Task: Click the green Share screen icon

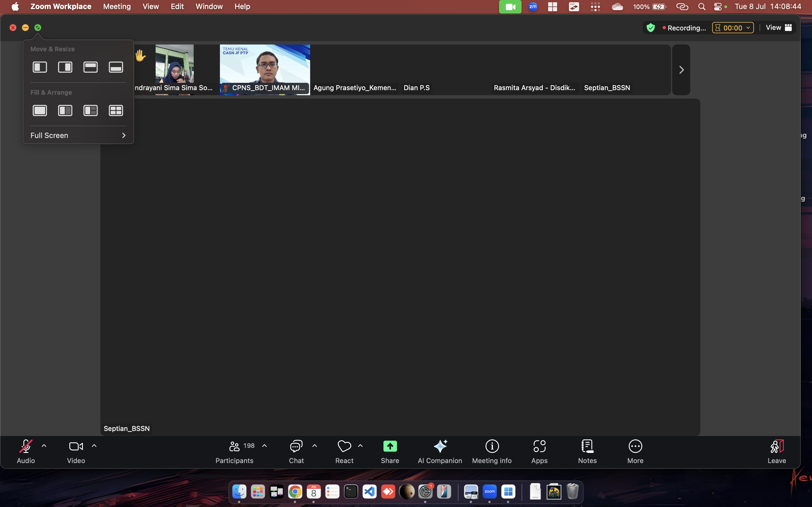Action: (x=390, y=446)
